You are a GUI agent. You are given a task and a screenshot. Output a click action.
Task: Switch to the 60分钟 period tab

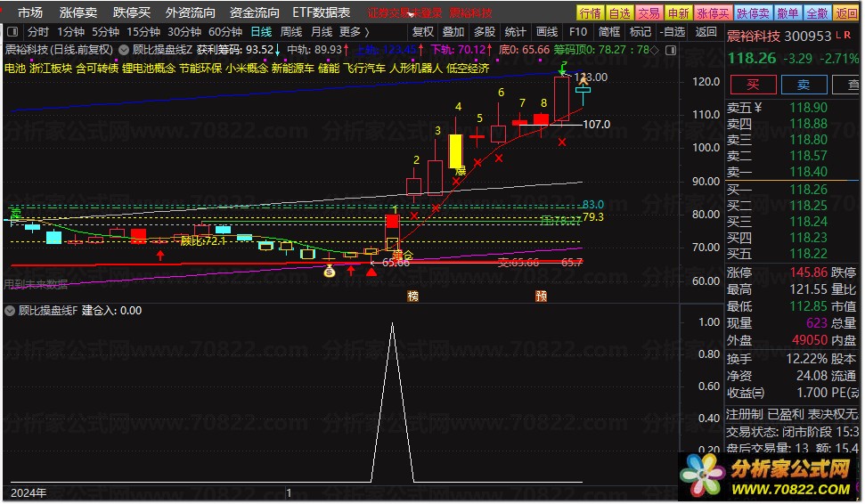tap(225, 32)
